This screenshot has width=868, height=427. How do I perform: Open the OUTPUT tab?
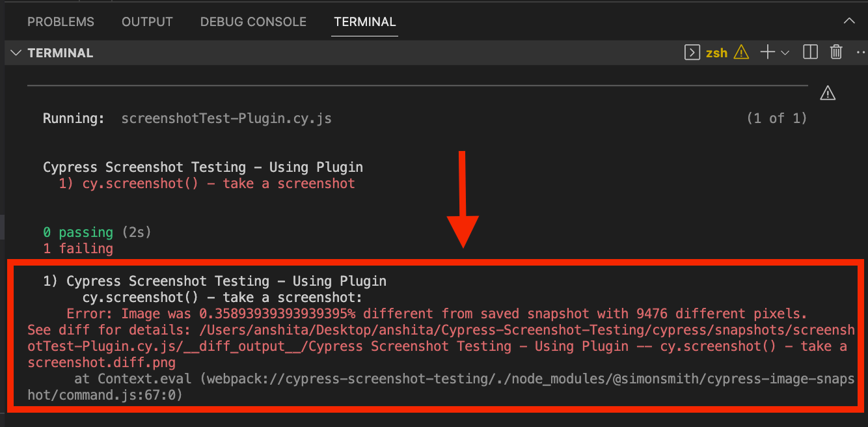tap(147, 21)
